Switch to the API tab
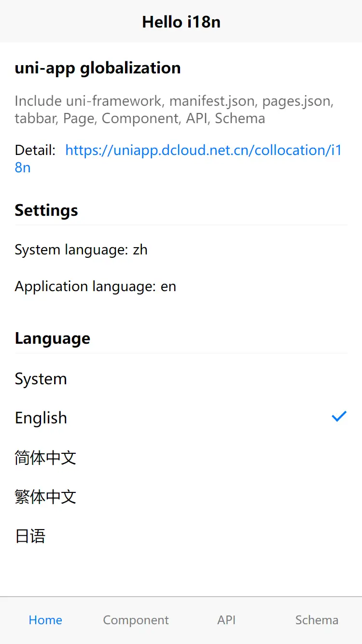362x644 pixels. [226, 620]
